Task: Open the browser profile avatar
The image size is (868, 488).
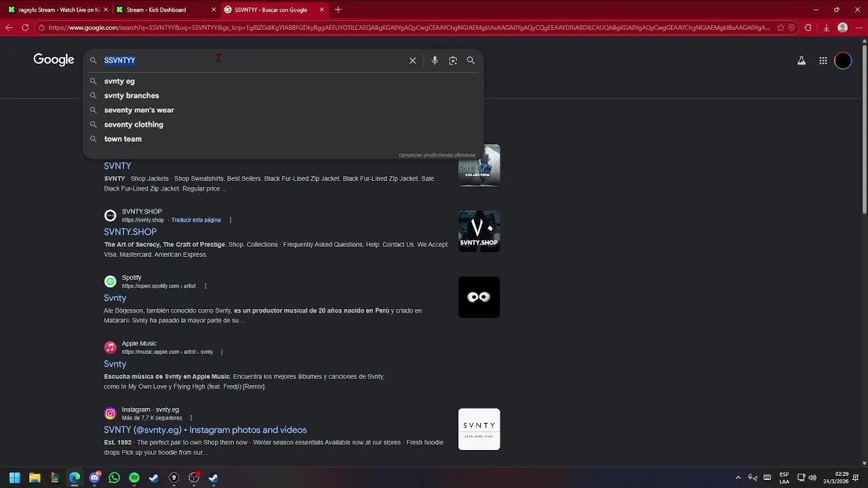Action: coord(842,28)
